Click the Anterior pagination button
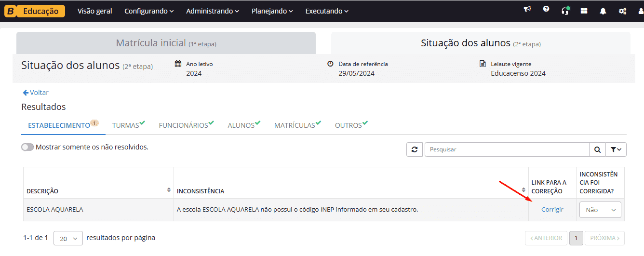Viewport: 644px width, 256px height. pos(546,238)
